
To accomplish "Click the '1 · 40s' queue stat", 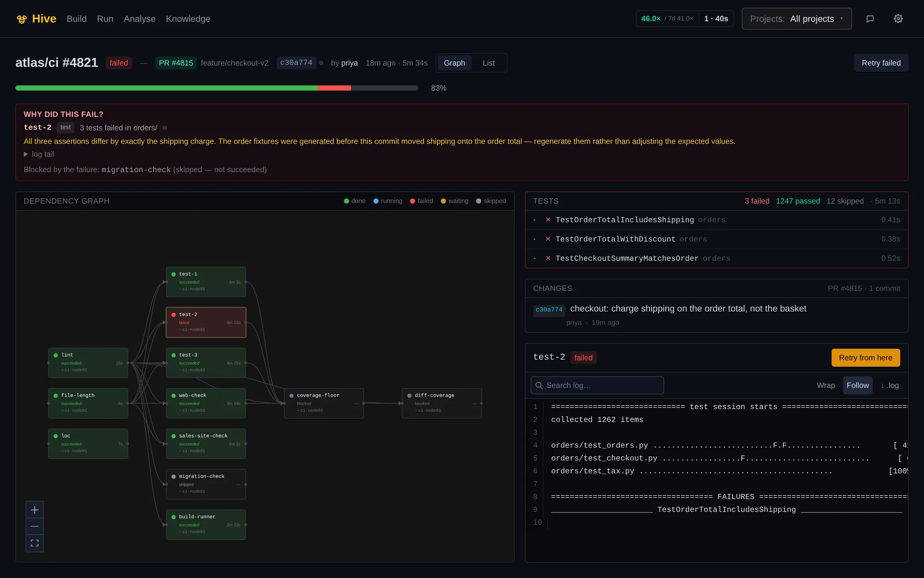I will [716, 19].
